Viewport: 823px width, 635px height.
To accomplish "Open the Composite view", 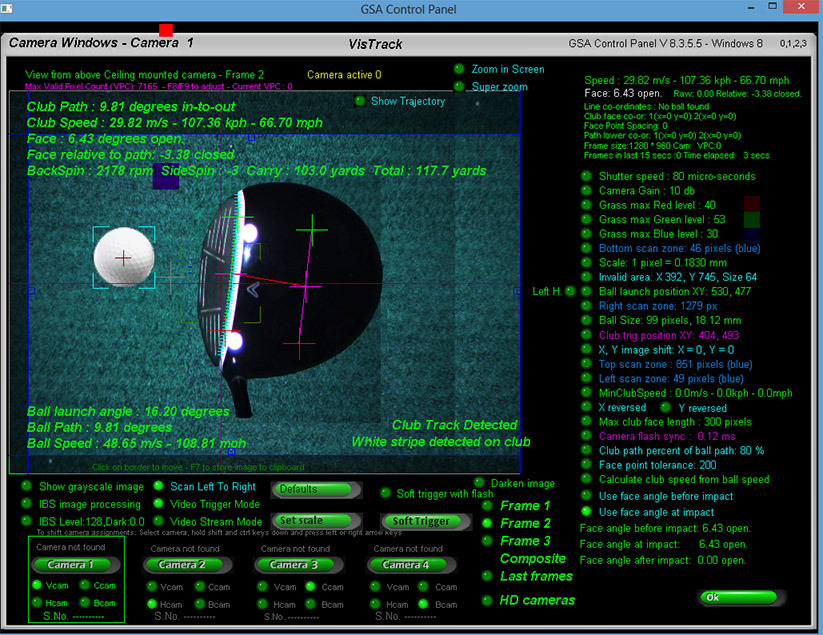I will pyautogui.click(x=533, y=558).
